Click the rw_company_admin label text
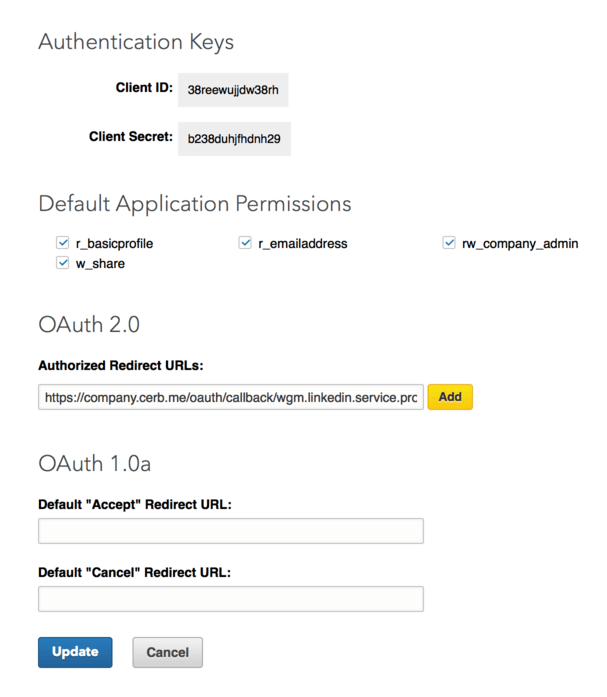 [x=520, y=244]
